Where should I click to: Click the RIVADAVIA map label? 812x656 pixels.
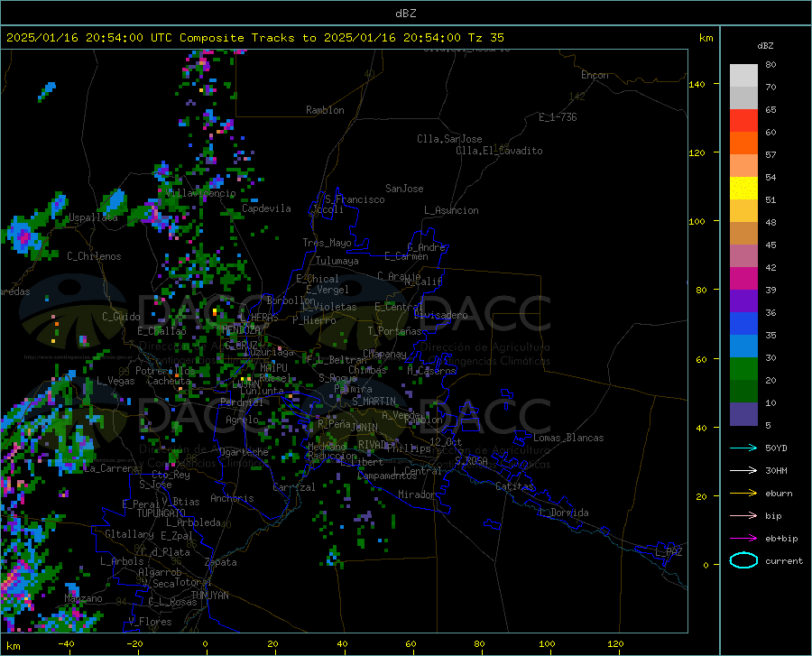[x=374, y=445]
